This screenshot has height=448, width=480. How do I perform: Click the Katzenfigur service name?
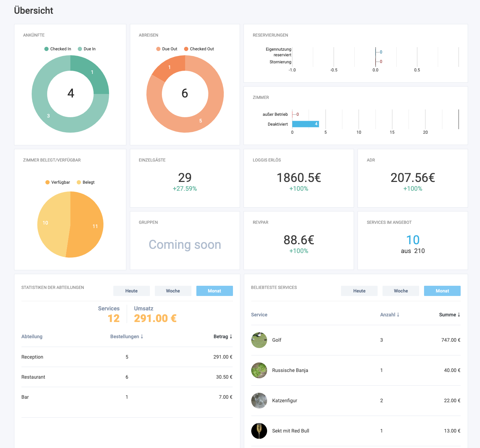pos(285,400)
